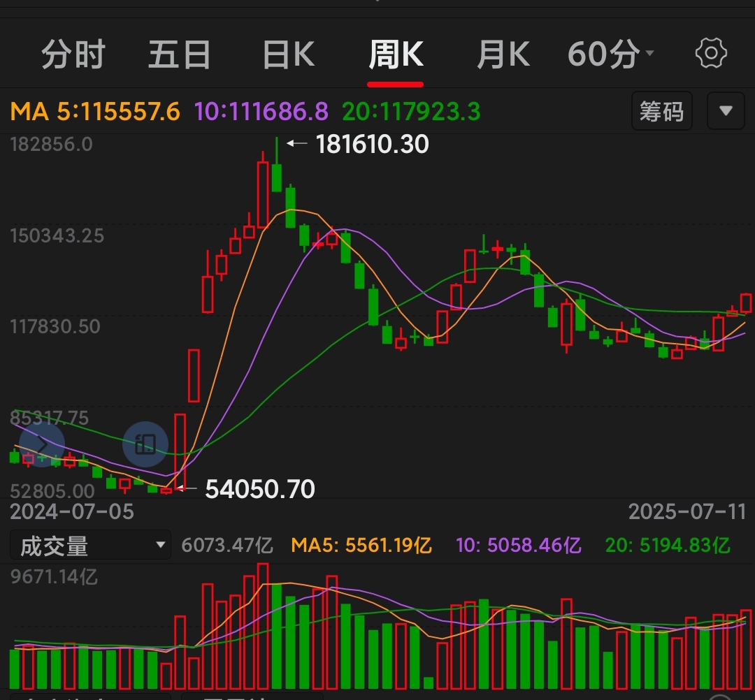This screenshot has width=755, height=700.
Task: Tap volume value 6073.47亿
Action: (227, 546)
